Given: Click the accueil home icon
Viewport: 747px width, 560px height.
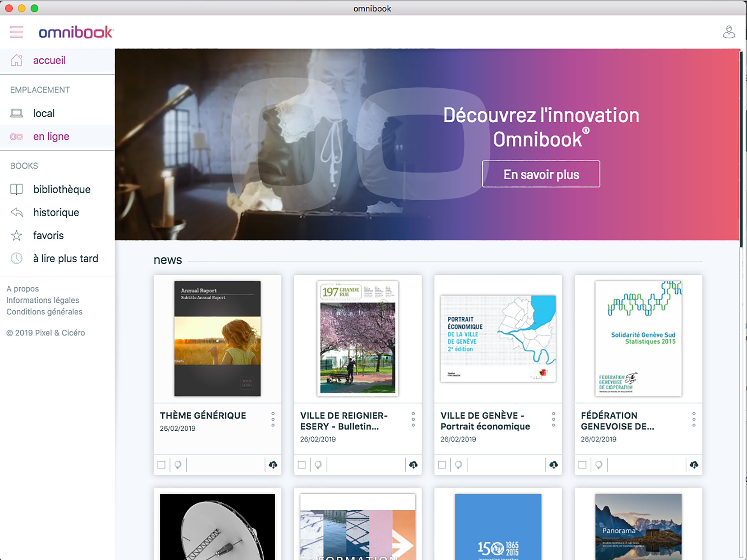Looking at the screenshot, I should click(x=16, y=60).
